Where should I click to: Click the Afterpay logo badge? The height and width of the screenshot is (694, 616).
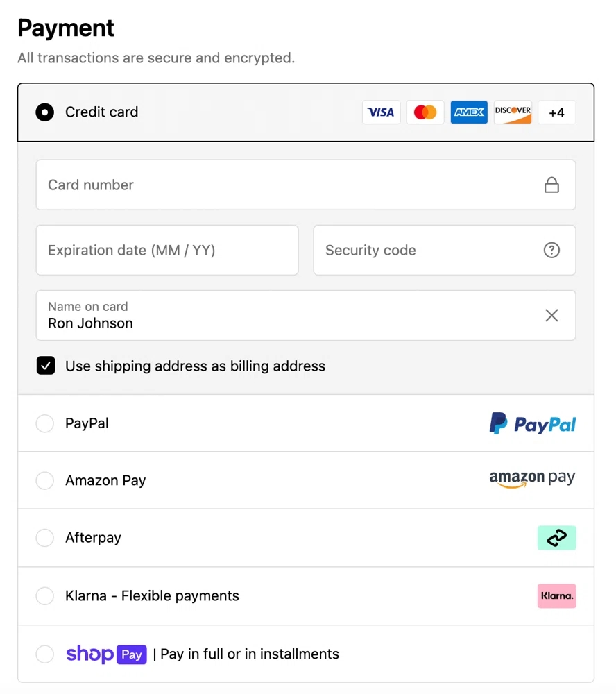tap(556, 537)
